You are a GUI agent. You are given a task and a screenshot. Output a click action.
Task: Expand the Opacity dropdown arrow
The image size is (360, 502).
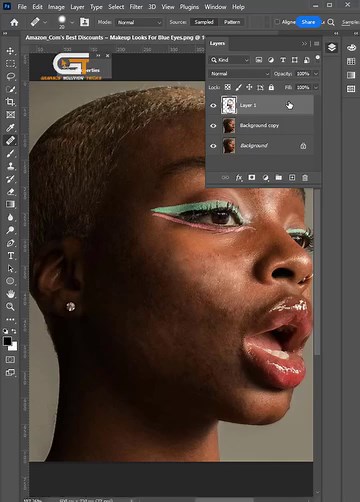[x=316, y=74]
